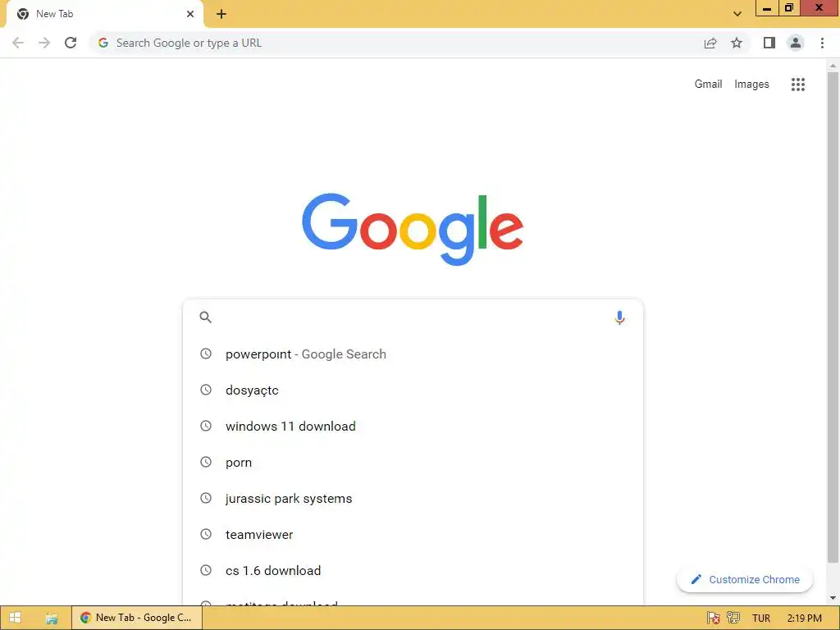Select the 'dosyaçtc' suggestion
The width and height of the screenshot is (840, 630).
click(413, 390)
